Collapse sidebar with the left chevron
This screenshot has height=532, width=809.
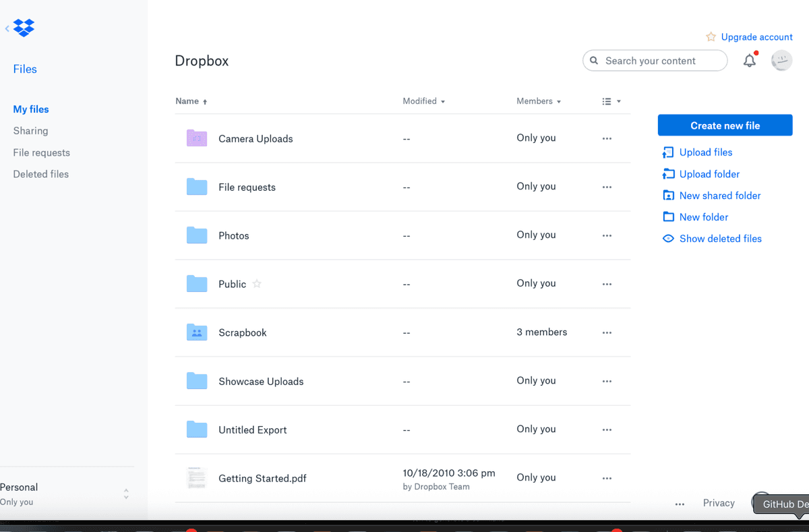7,28
